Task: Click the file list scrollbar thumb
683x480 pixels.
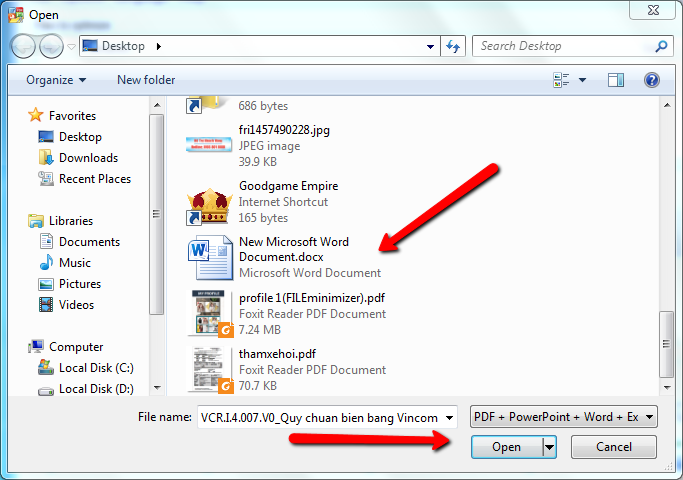Action: click(x=666, y=344)
